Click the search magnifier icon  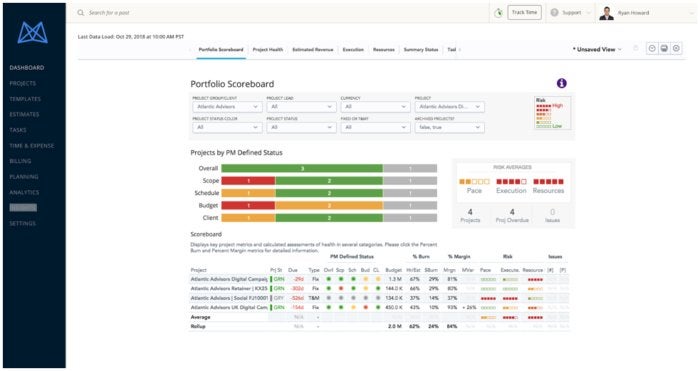pos(81,13)
